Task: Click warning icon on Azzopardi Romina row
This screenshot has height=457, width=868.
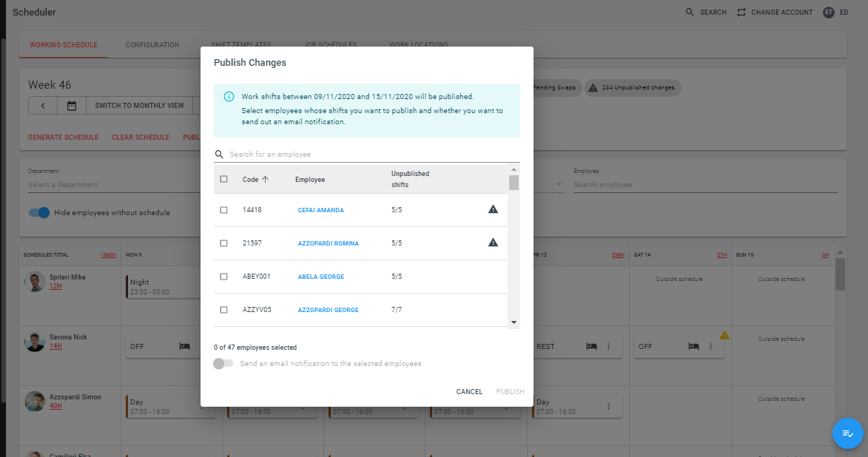Action: pyautogui.click(x=493, y=243)
